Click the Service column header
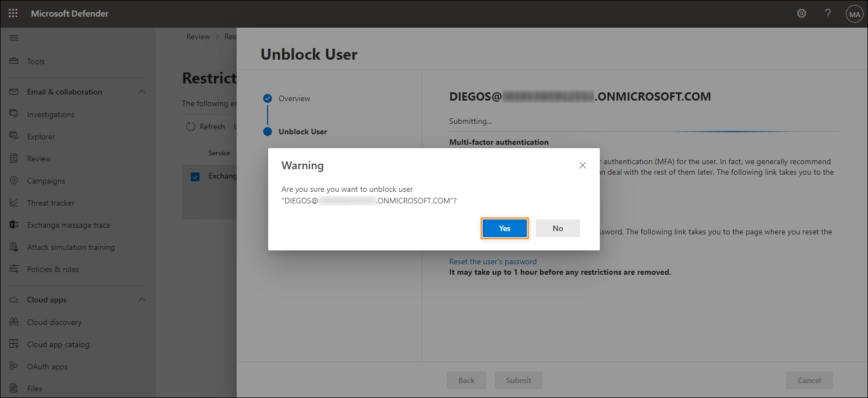Screen dimensions: 868x398 (219, 153)
